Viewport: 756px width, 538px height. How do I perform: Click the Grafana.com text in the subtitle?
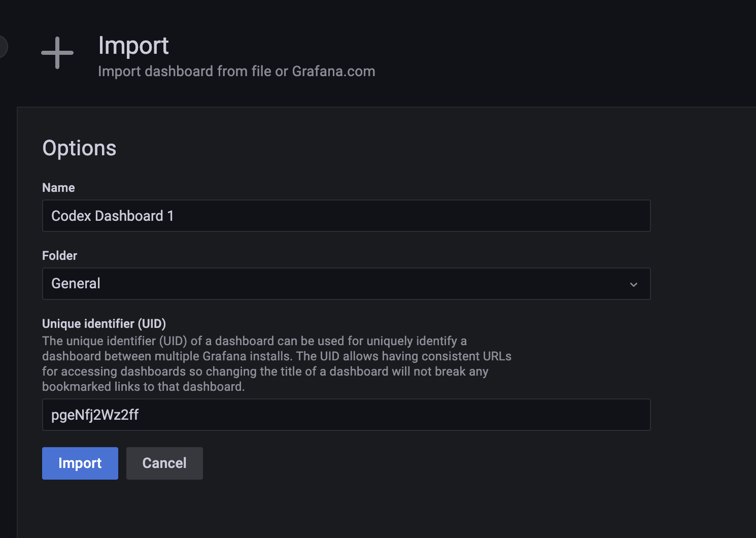coord(333,72)
